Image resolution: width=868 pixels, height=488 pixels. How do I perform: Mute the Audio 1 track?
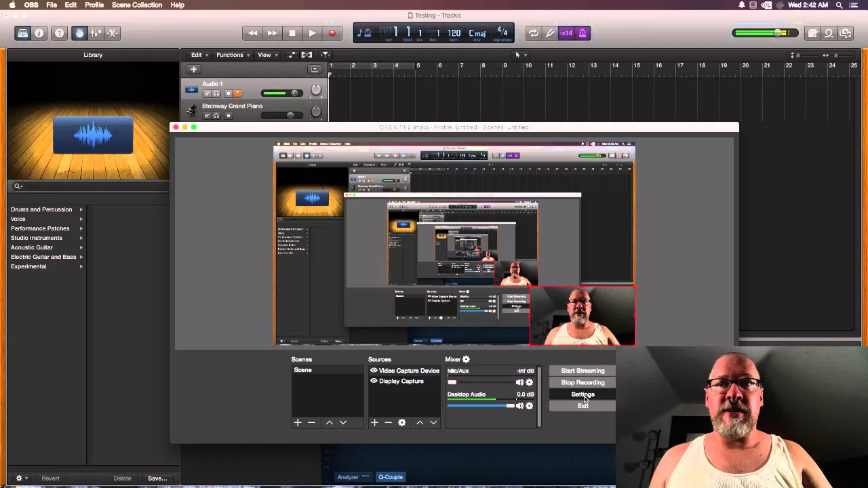click(208, 94)
